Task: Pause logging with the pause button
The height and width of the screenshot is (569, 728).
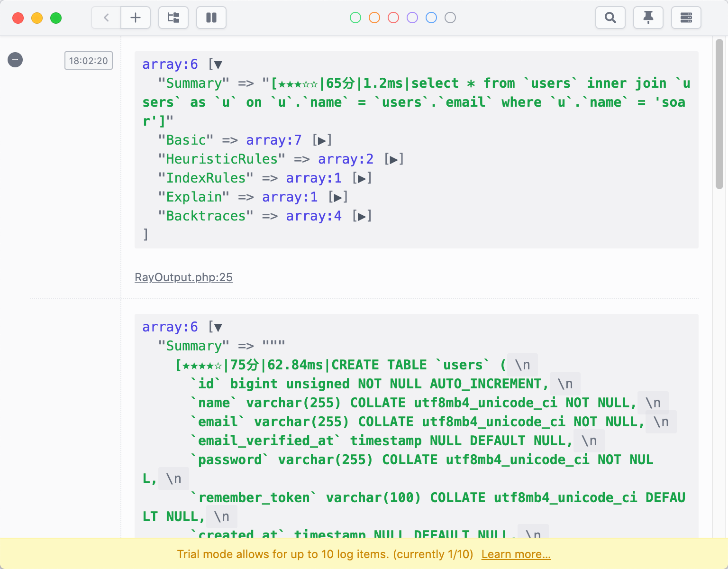Action: (211, 18)
